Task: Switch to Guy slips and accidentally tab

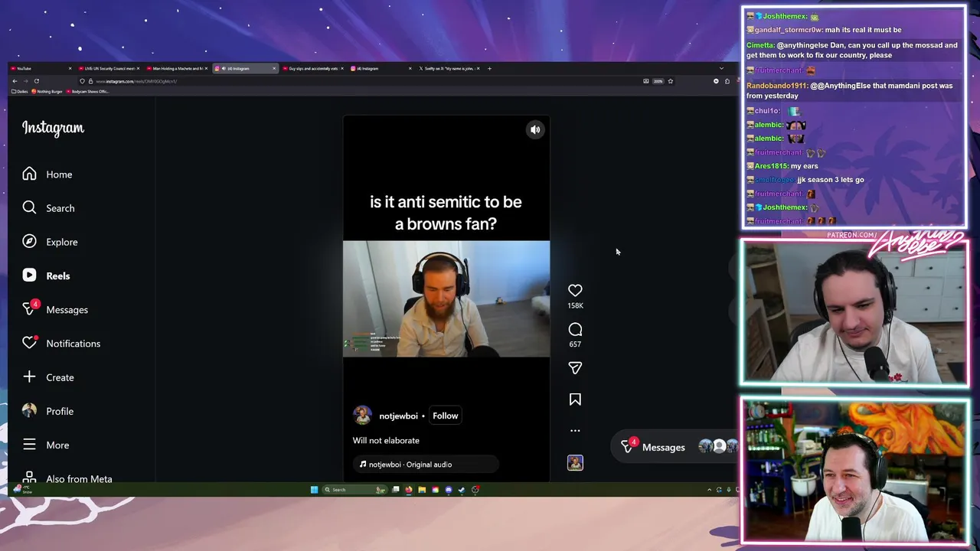Action: pyautogui.click(x=312, y=68)
